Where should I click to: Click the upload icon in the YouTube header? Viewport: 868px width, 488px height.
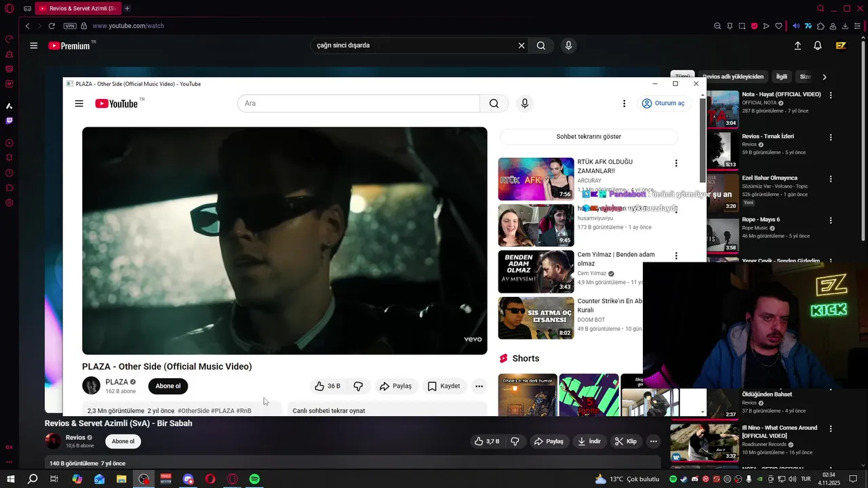pyautogui.click(x=797, y=45)
